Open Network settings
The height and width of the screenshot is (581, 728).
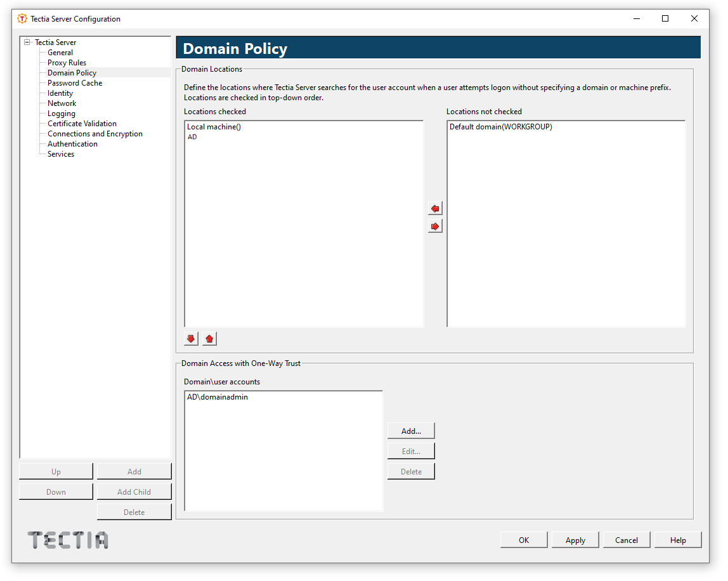tap(62, 103)
